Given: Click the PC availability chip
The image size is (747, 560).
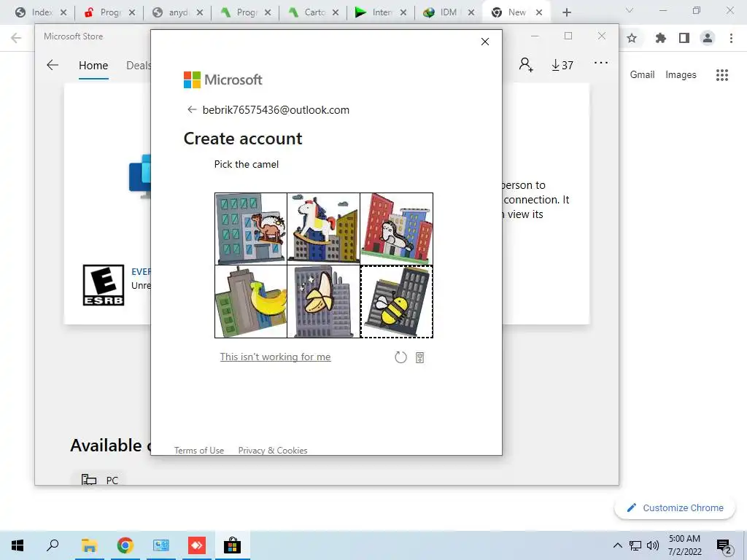Looking at the screenshot, I should (x=99, y=480).
